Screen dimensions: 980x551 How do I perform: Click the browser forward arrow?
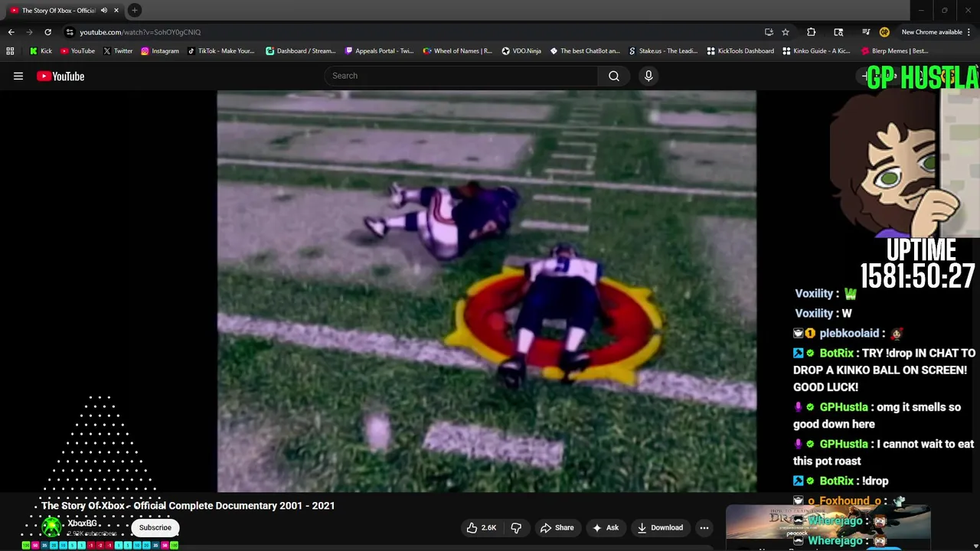click(x=29, y=32)
